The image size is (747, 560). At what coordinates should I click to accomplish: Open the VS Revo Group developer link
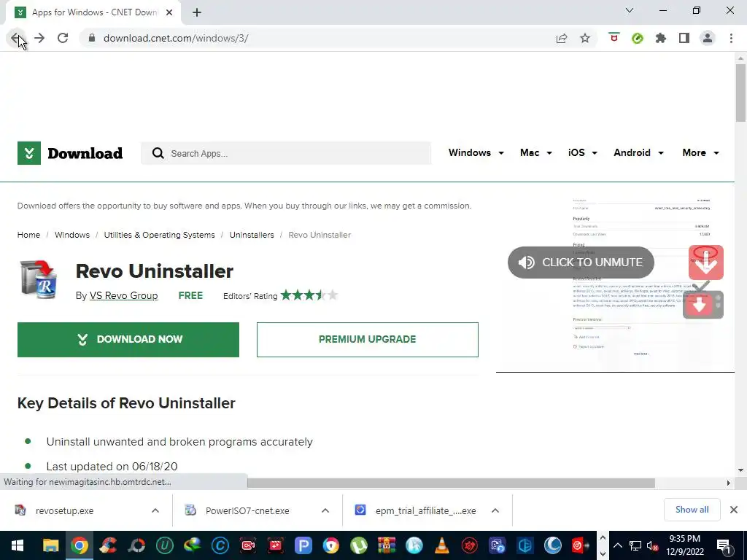click(123, 296)
